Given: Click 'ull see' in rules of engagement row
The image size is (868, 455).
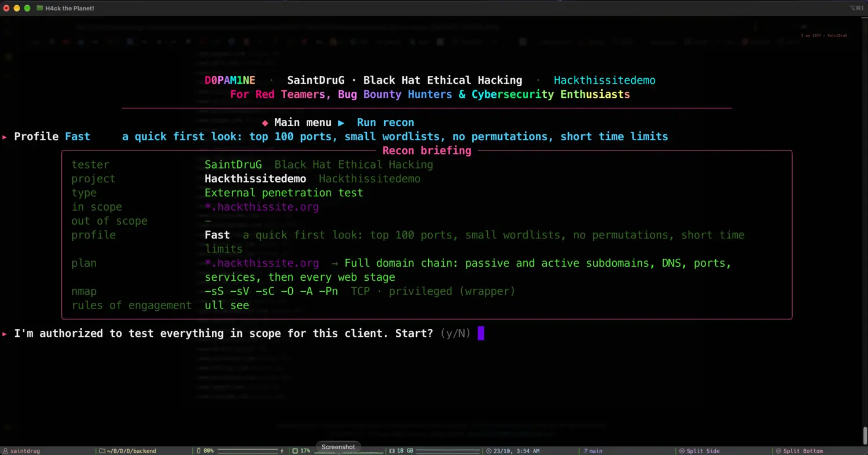Looking at the screenshot, I should coord(227,306).
